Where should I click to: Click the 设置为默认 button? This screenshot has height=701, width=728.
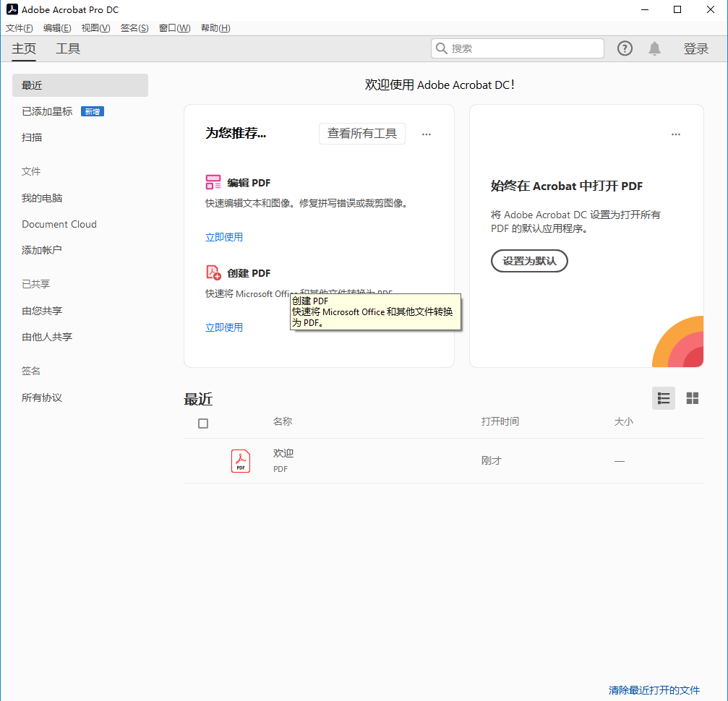tap(529, 261)
